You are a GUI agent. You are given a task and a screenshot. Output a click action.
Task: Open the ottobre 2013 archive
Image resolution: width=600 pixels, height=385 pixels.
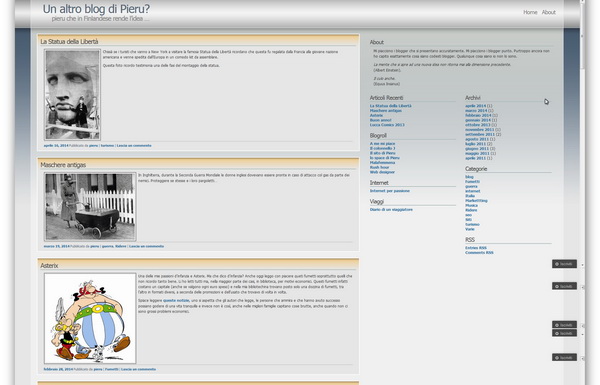pos(478,125)
